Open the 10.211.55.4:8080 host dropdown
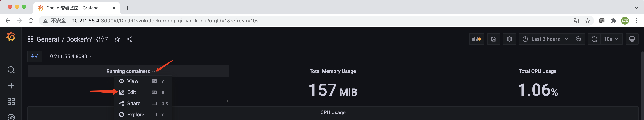The width and height of the screenshot is (644, 120). coord(70,57)
